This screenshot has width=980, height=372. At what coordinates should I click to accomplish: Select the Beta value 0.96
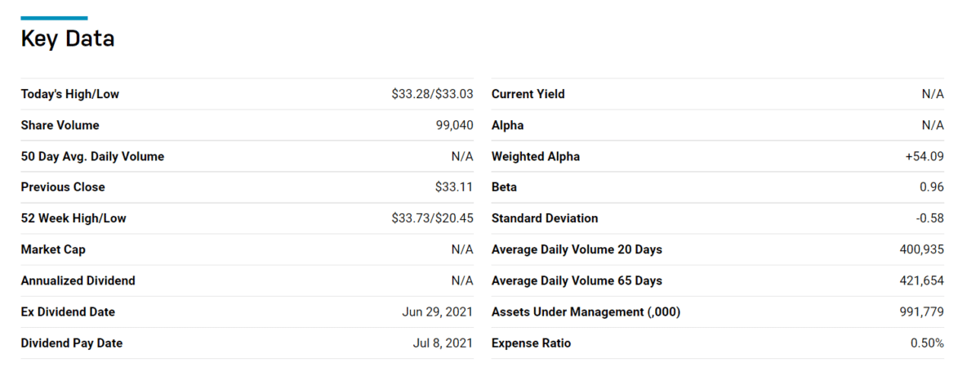[x=932, y=187]
